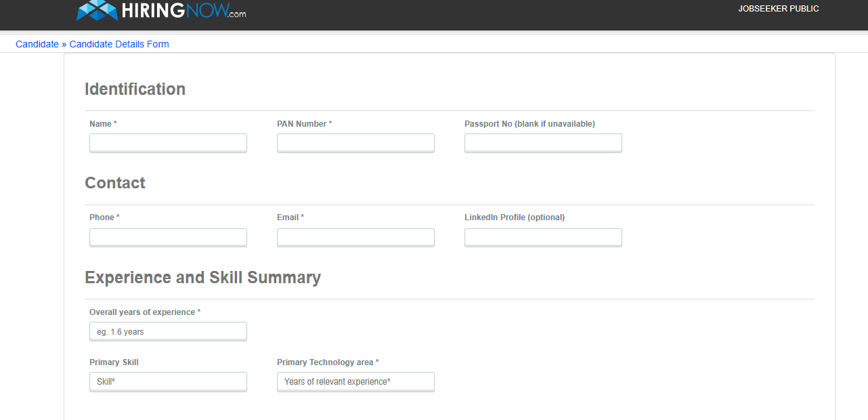Click the 'Primary Technology area *' label
The width and height of the screenshot is (868, 420).
328,362
